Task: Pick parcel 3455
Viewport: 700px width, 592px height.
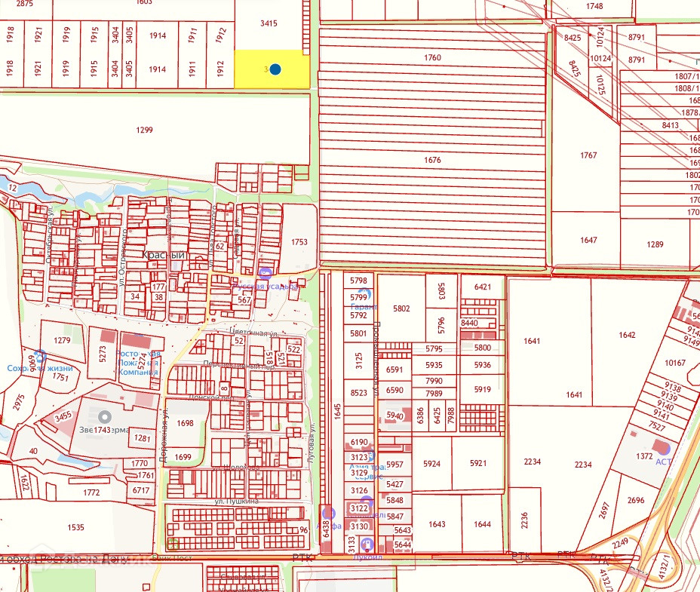Action: [x=63, y=416]
